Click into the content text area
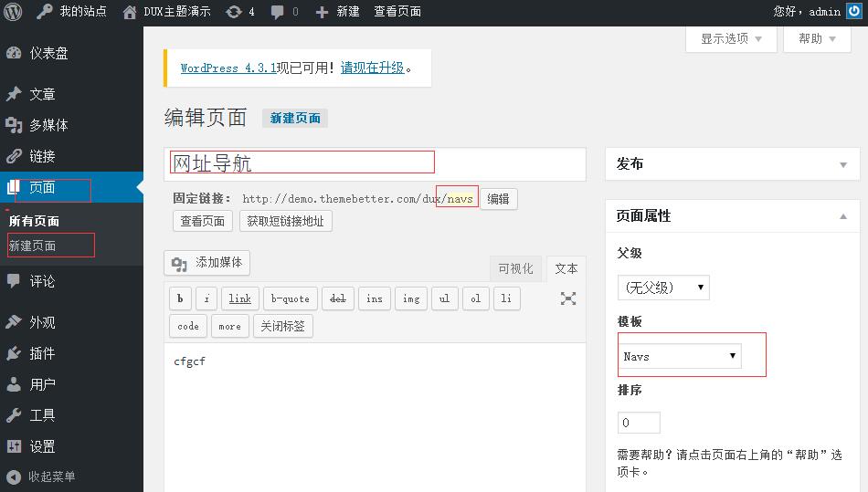 [x=375, y=417]
